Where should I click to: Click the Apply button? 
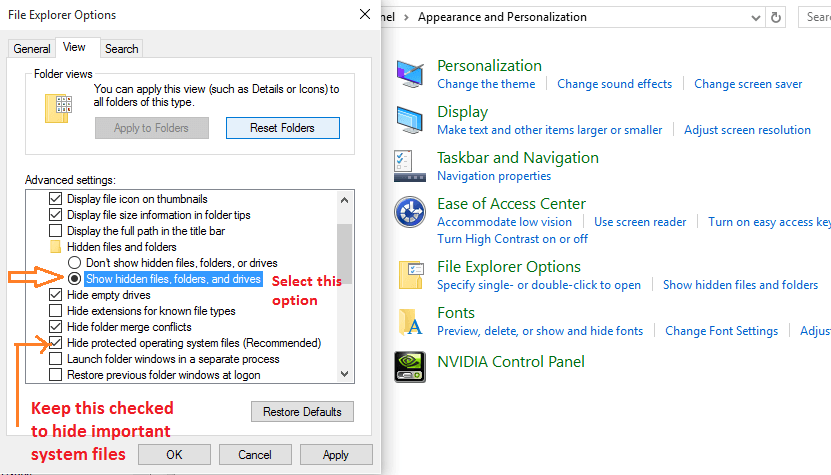(x=336, y=455)
